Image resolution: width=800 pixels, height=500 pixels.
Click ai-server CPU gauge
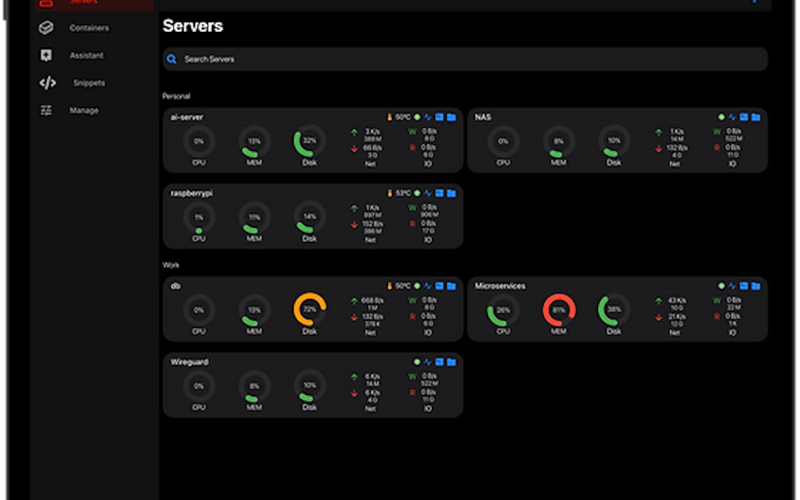[199, 141]
